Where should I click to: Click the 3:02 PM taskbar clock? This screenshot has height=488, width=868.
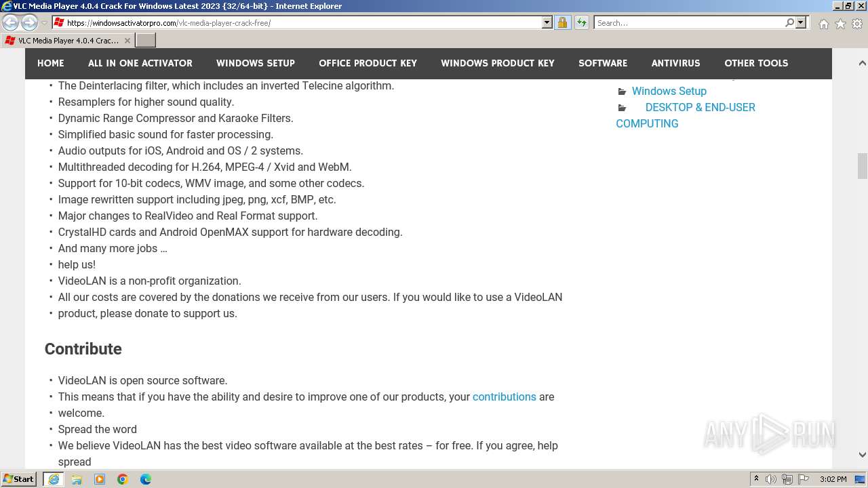pos(833,479)
